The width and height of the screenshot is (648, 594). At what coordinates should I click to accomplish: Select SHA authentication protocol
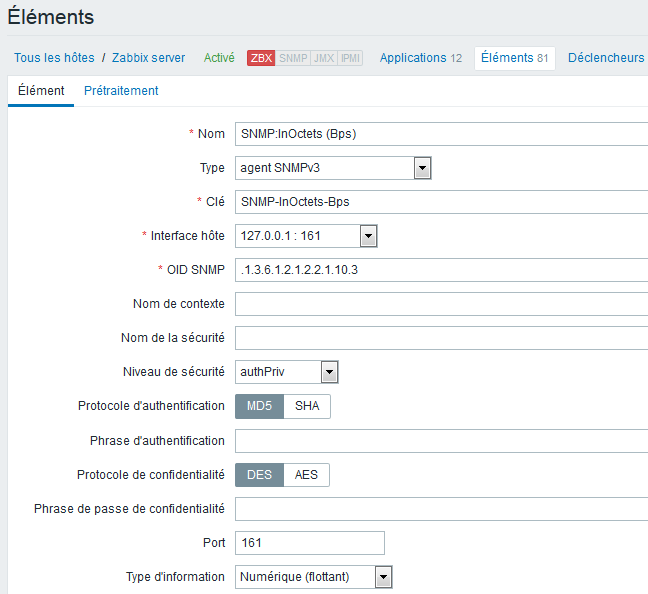coord(307,406)
